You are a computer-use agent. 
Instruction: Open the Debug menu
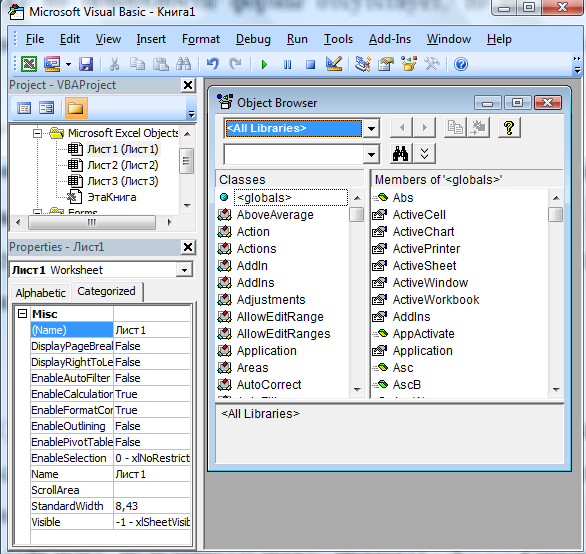(253, 39)
